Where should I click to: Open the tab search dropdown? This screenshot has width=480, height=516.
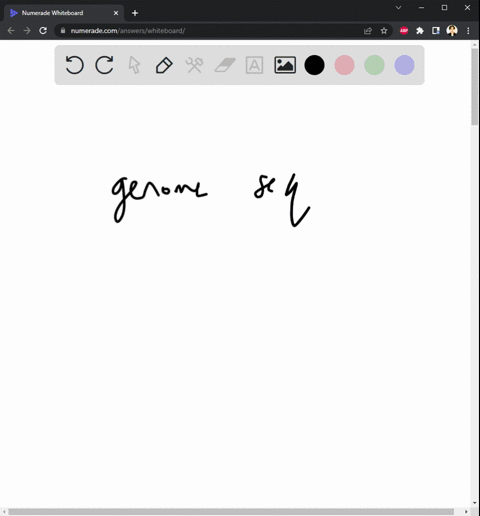[398, 7]
